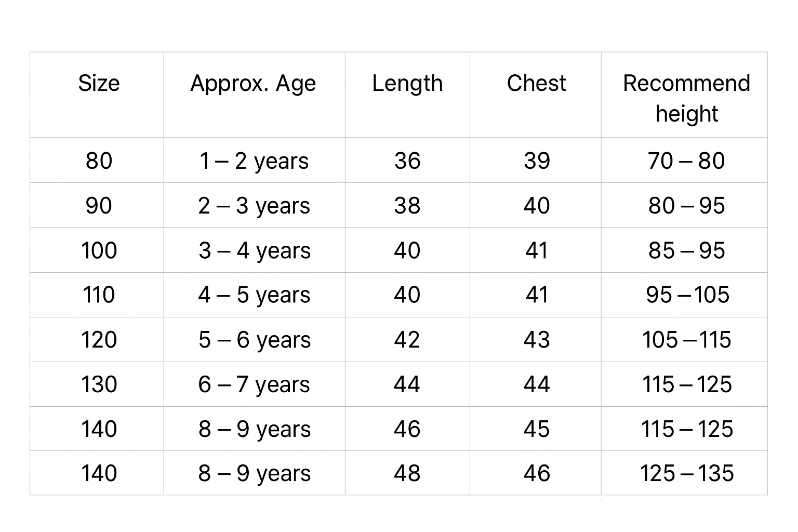Screen dimensions: 798x532
Task: Select the chest value 39 cell
Action: coord(536,161)
